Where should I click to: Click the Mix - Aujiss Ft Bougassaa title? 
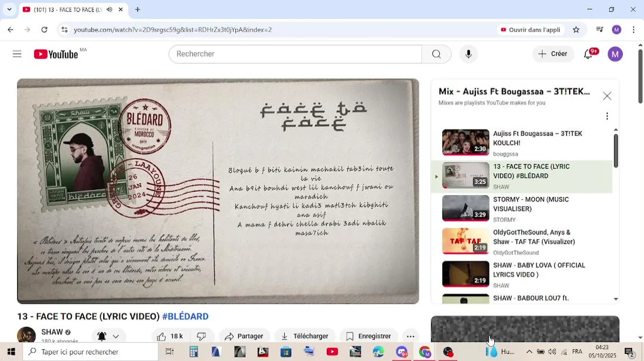[x=514, y=91]
